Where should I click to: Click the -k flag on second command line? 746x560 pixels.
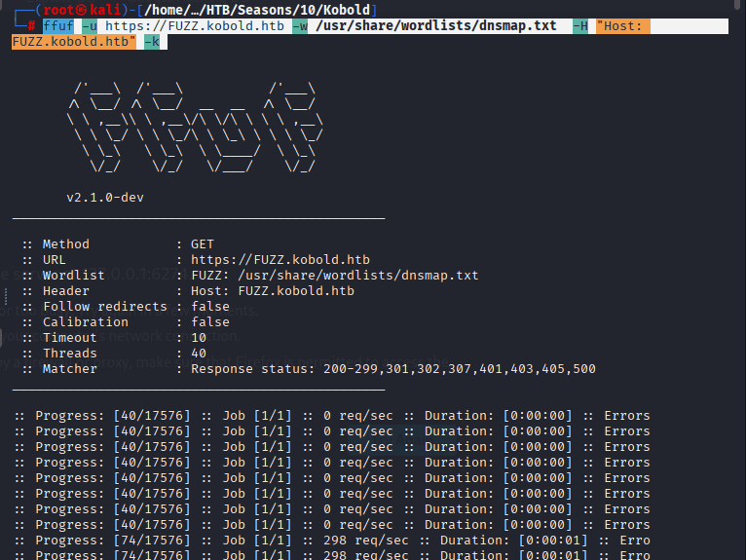(152, 42)
